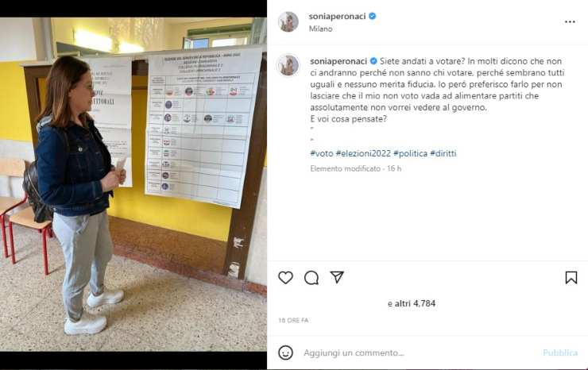Click verified badge next to header username

tap(373, 16)
